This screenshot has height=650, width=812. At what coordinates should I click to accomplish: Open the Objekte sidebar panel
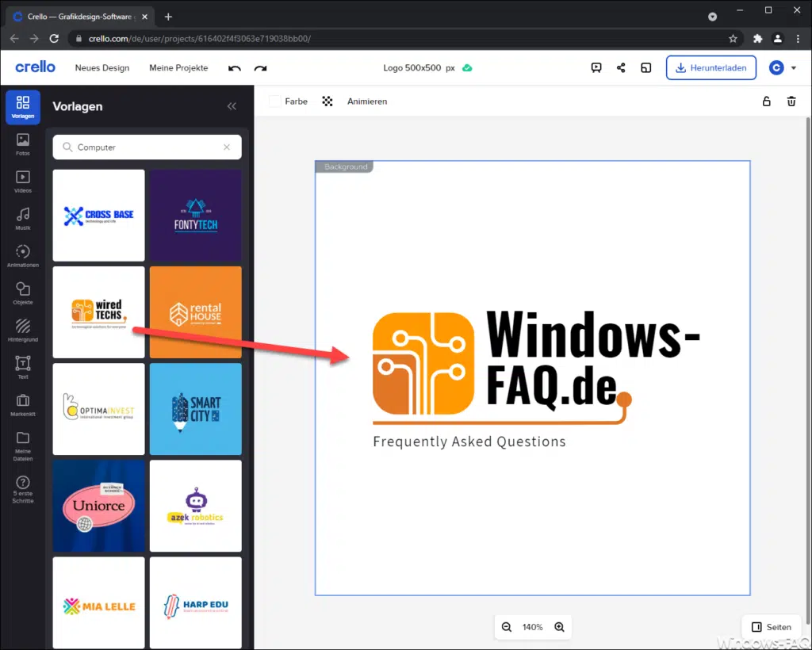23,293
